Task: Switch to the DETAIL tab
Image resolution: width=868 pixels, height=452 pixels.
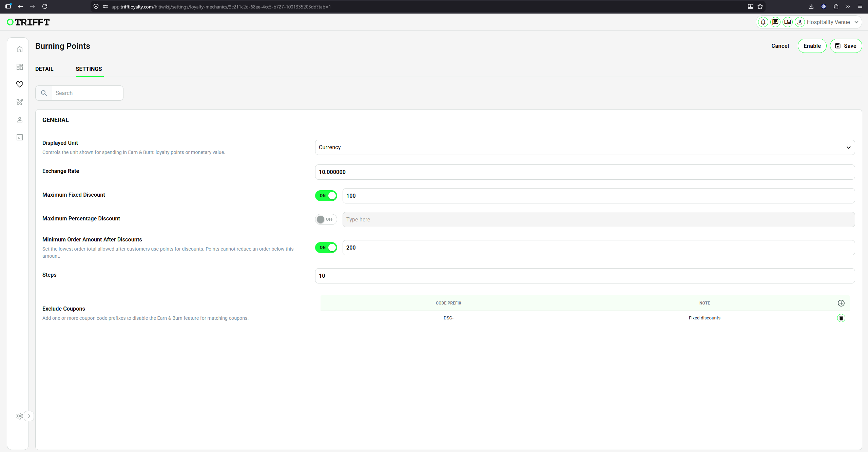Action: tap(44, 69)
